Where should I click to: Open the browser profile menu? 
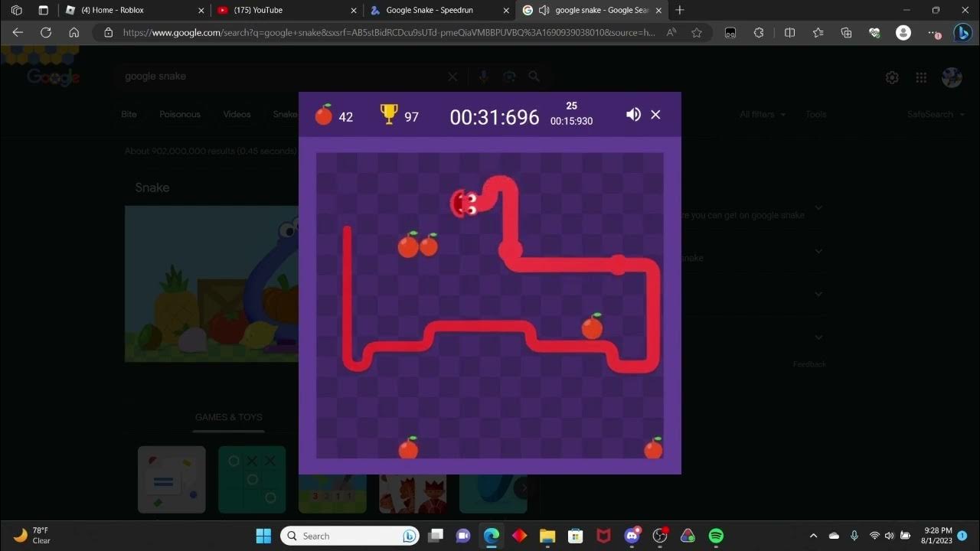click(x=903, y=33)
